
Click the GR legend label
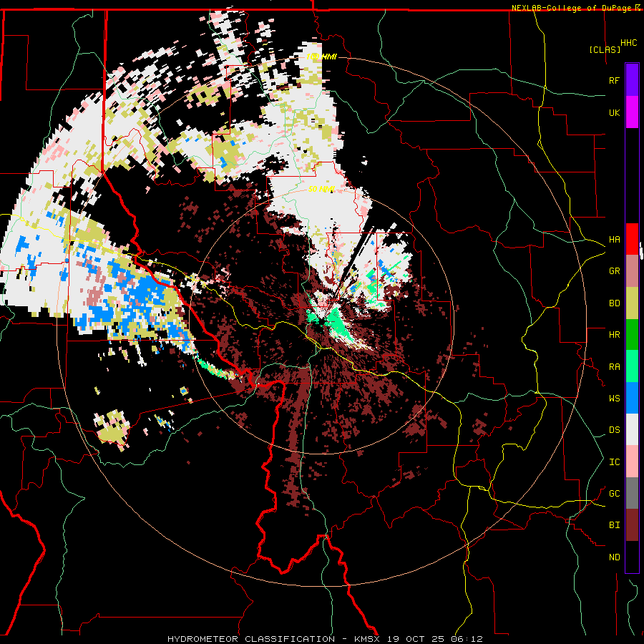(615, 271)
